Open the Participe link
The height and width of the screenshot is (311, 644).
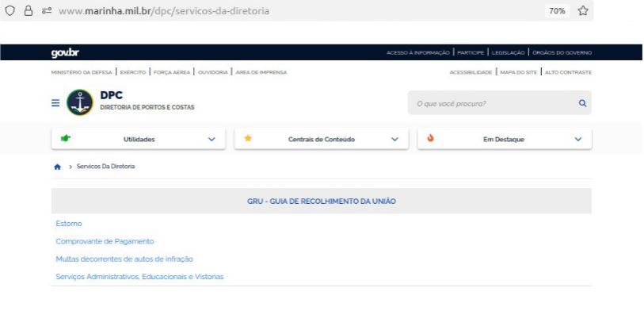[471, 52]
